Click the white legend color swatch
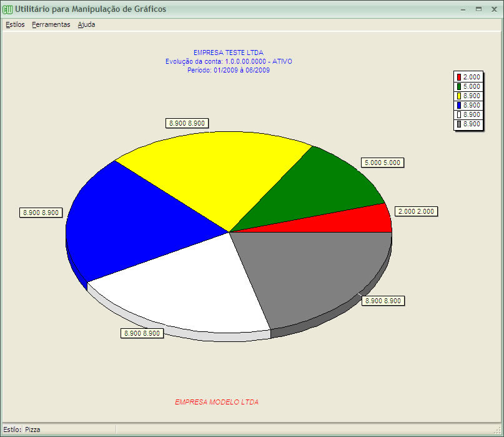Screen dimensions: 504x437 point(459,114)
